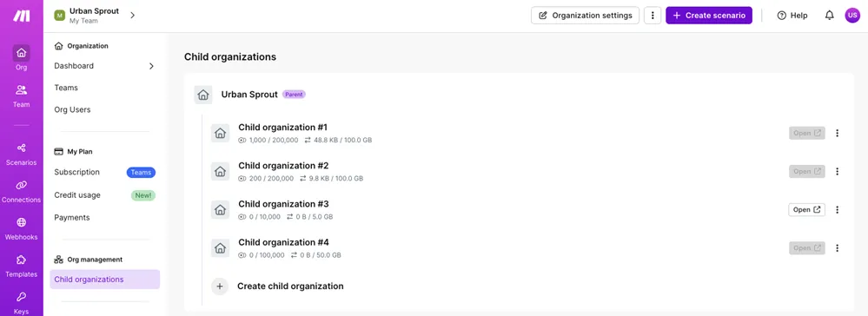Click the 0 B / 50.0 GB transfer value
The width and height of the screenshot is (868, 316).
tap(321, 255)
